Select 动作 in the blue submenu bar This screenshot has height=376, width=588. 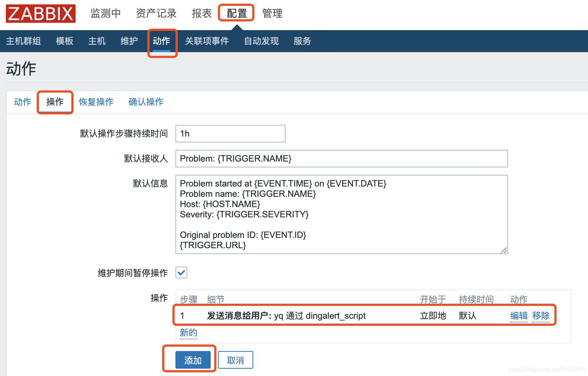161,41
